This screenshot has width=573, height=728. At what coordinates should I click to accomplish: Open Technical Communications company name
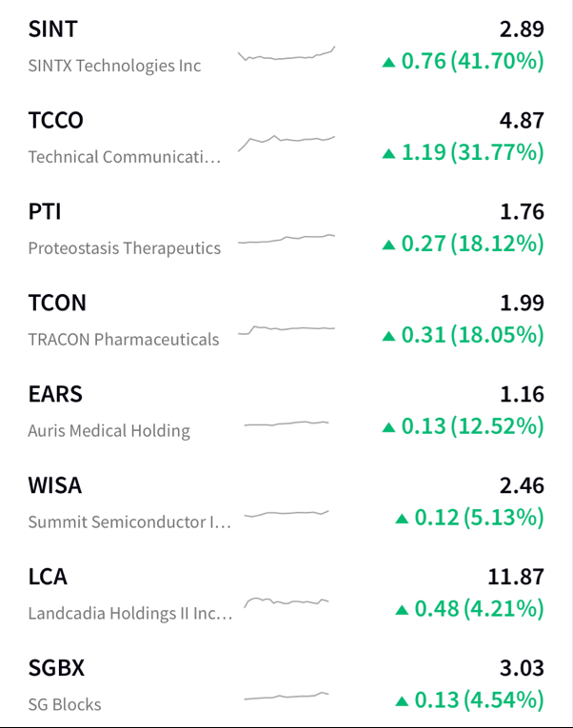125,157
